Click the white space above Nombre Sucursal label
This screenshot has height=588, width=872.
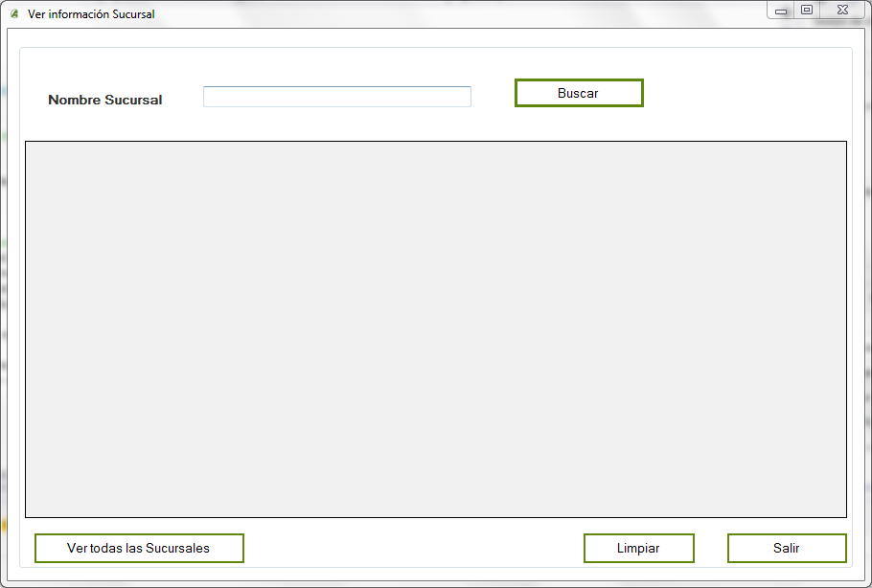[104, 69]
